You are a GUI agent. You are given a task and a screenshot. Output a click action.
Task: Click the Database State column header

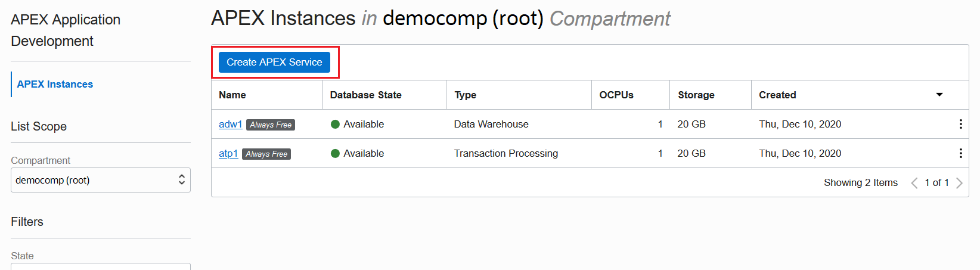pyautogui.click(x=365, y=95)
